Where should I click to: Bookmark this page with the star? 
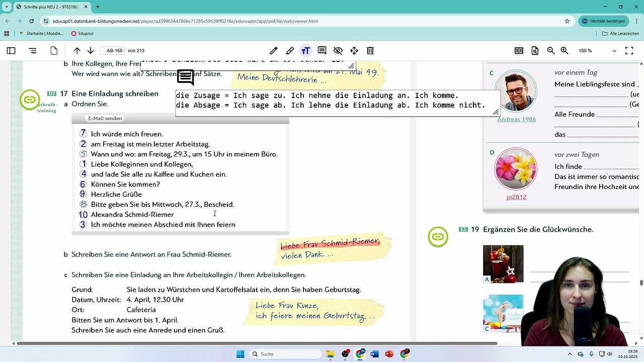567,21
